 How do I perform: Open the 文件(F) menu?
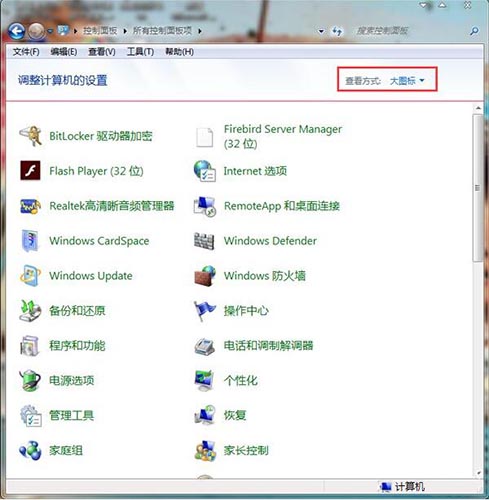coord(26,52)
